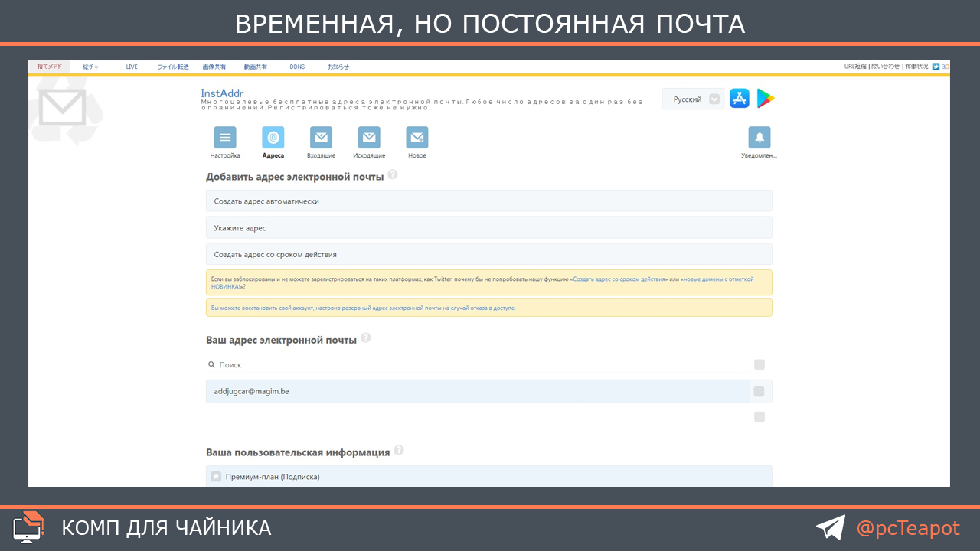
Task: Open the Исходящие outbox icon
Action: (369, 138)
